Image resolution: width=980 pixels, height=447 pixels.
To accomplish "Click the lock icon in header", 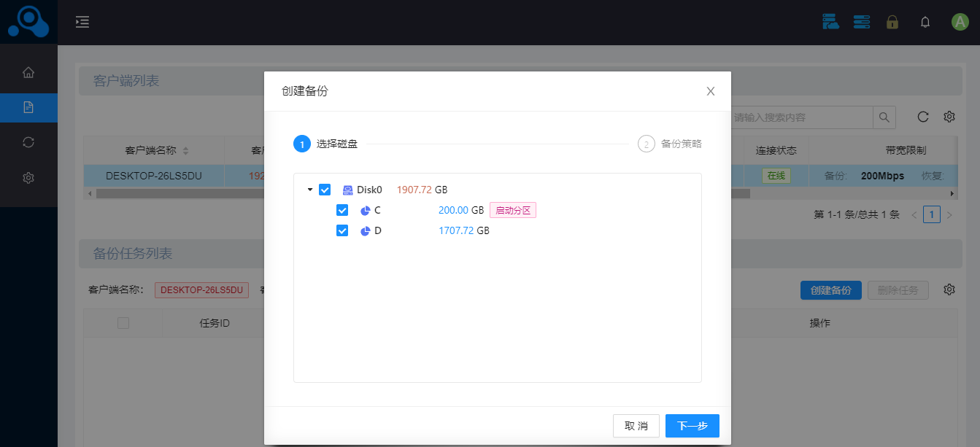I will click(892, 22).
